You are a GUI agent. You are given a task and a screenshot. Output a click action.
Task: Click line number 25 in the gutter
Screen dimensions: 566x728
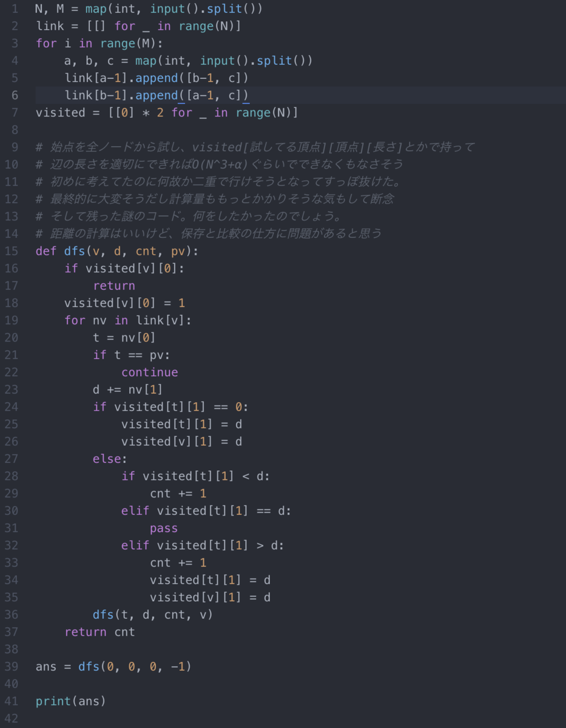[12, 423]
